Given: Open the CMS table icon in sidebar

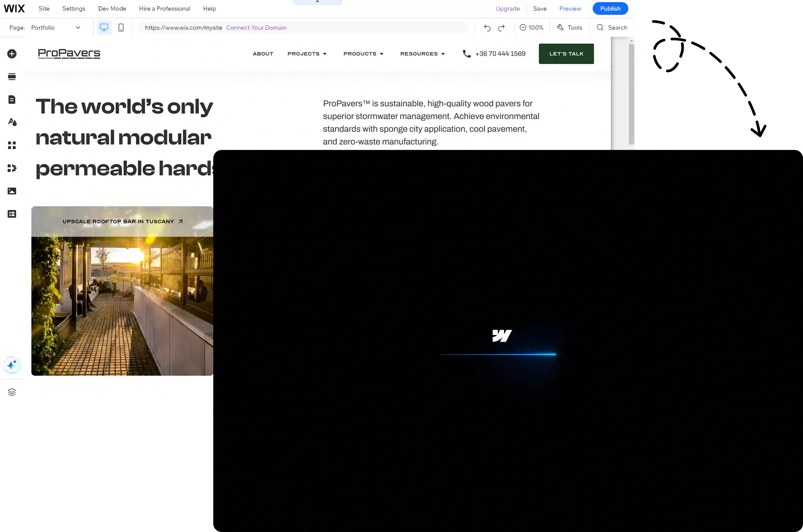Looking at the screenshot, I should [x=12, y=214].
